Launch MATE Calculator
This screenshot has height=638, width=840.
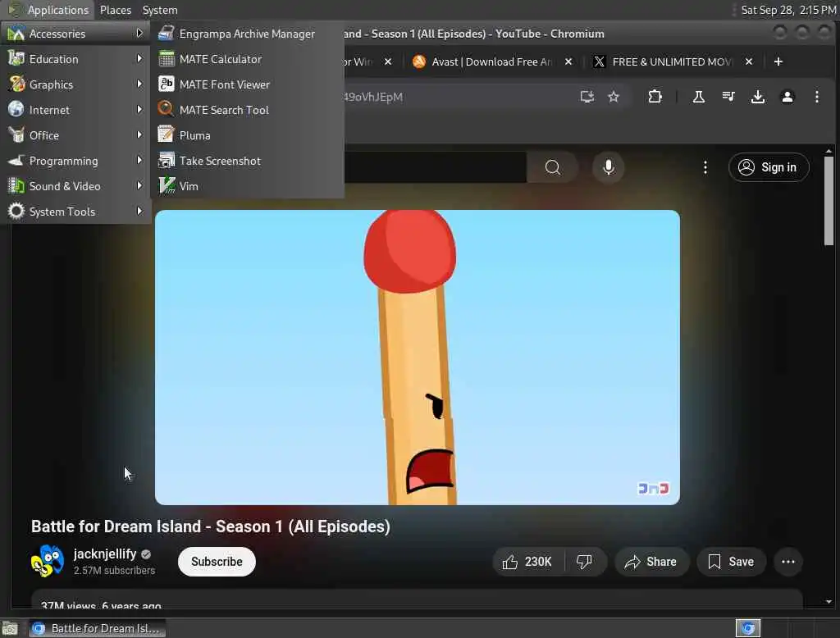(x=247, y=59)
